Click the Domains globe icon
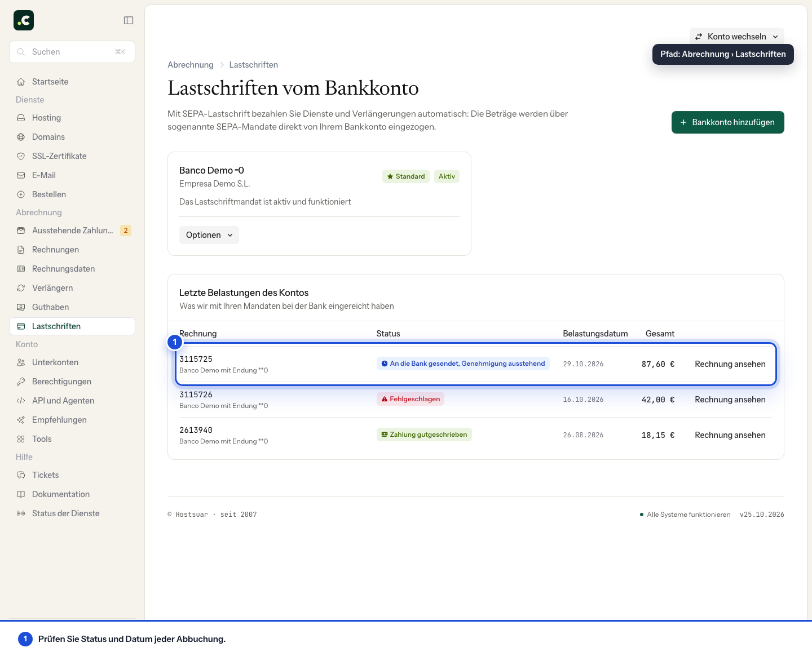 point(21,137)
